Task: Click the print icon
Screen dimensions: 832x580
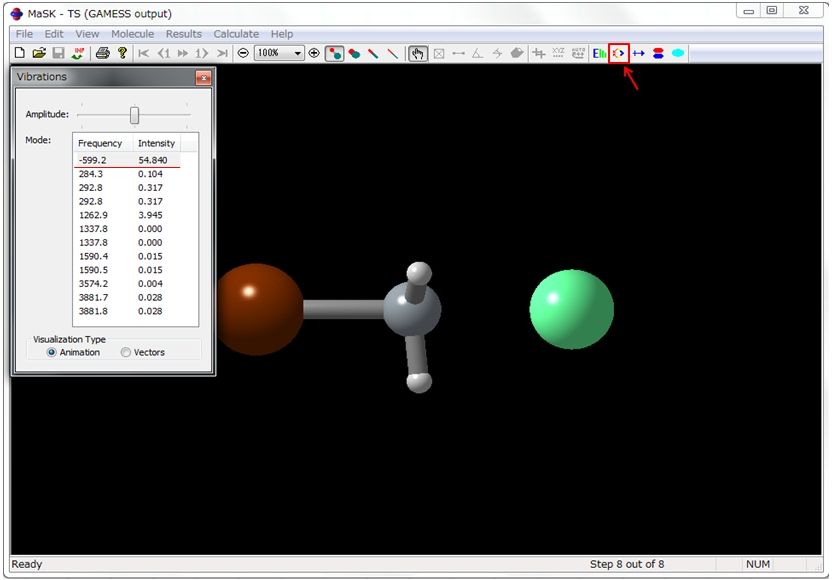Action: click(x=103, y=52)
